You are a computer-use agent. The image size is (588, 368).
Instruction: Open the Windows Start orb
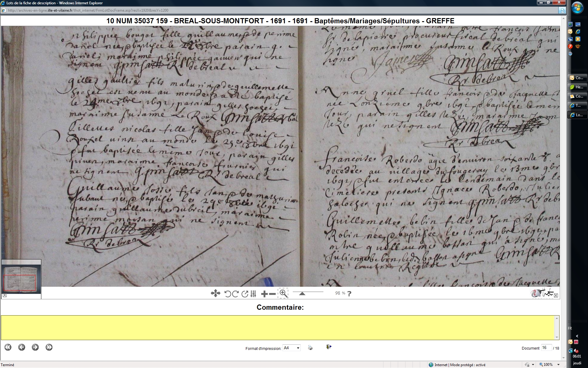pyautogui.click(x=577, y=8)
